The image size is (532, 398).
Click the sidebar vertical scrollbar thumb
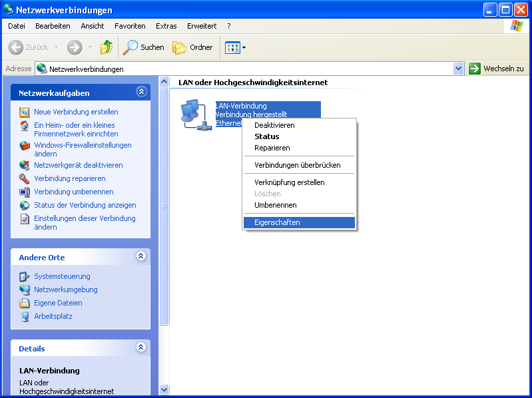click(164, 206)
